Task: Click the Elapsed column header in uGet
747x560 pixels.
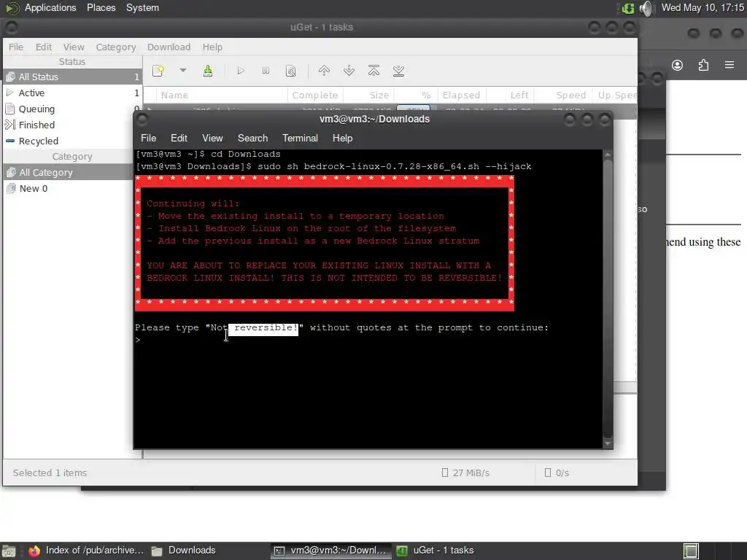Action: 461,96
